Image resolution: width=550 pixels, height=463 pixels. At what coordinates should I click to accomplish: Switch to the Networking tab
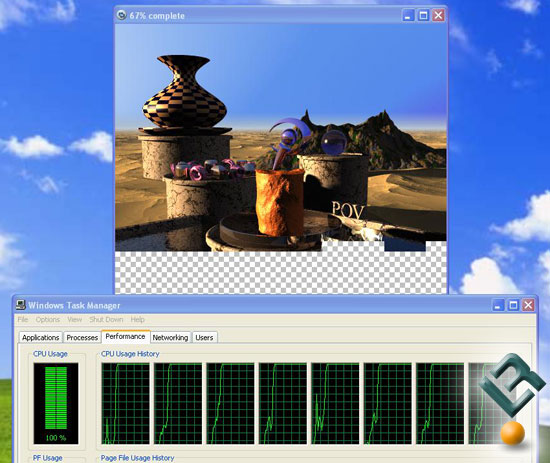tap(170, 337)
